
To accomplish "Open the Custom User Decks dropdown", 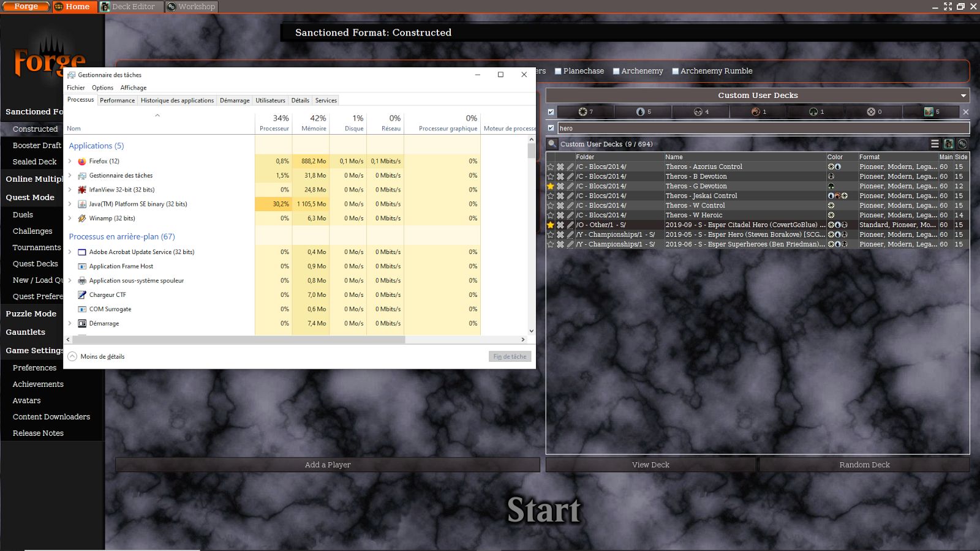I will click(758, 96).
